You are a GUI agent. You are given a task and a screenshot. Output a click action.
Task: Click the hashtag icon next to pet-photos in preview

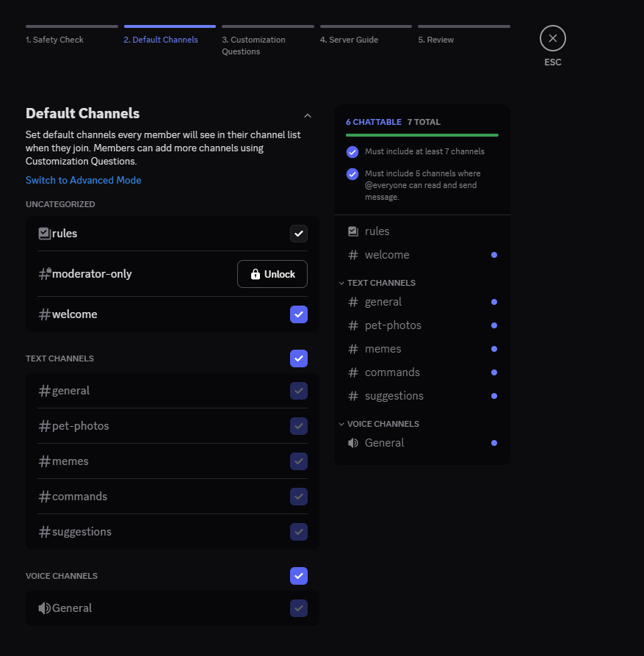[x=353, y=325]
